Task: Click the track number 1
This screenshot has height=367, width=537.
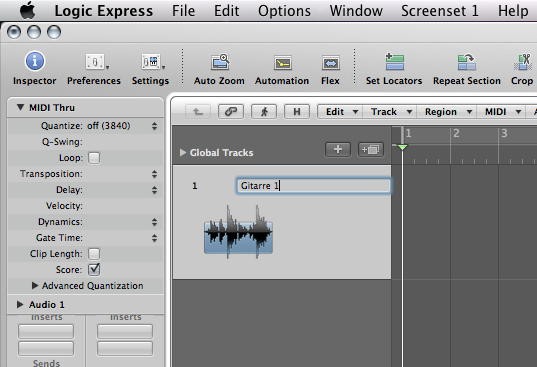Action: click(195, 186)
